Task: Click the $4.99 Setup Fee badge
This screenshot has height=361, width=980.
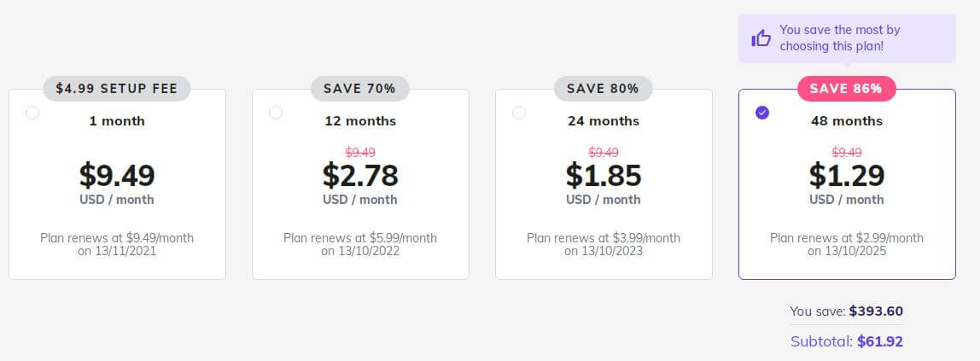Action: (117, 88)
